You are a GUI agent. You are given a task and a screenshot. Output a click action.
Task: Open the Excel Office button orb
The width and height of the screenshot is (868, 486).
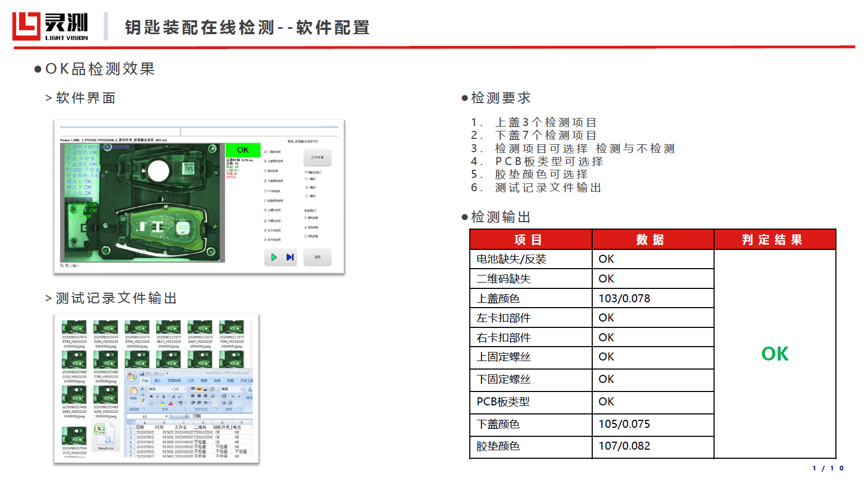coord(132,376)
